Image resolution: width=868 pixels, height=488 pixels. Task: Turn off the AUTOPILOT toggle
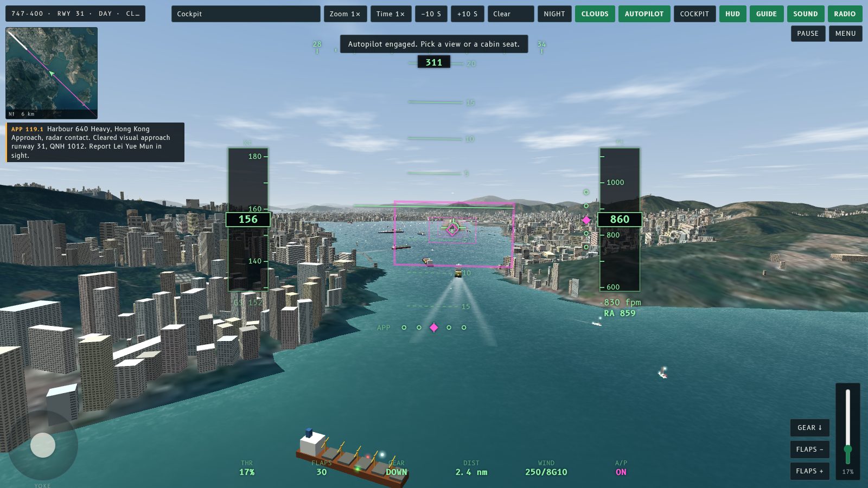[644, 14]
